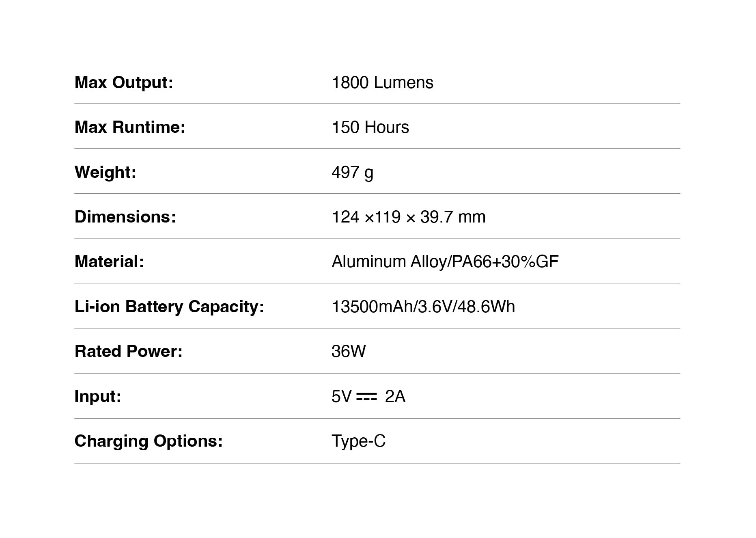Click the Max Runtime label
The height and width of the screenshot is (538, 756).
[x=130, y=127]
